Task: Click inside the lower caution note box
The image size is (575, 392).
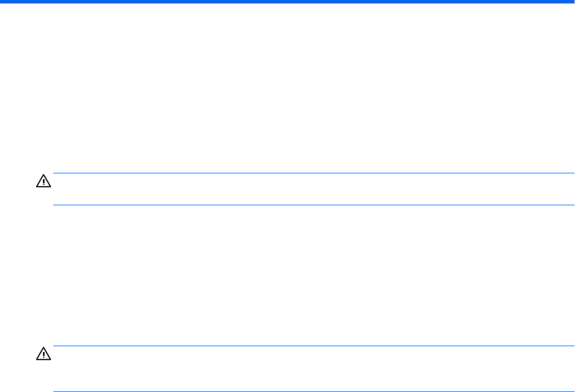Action: pos(314,369)
